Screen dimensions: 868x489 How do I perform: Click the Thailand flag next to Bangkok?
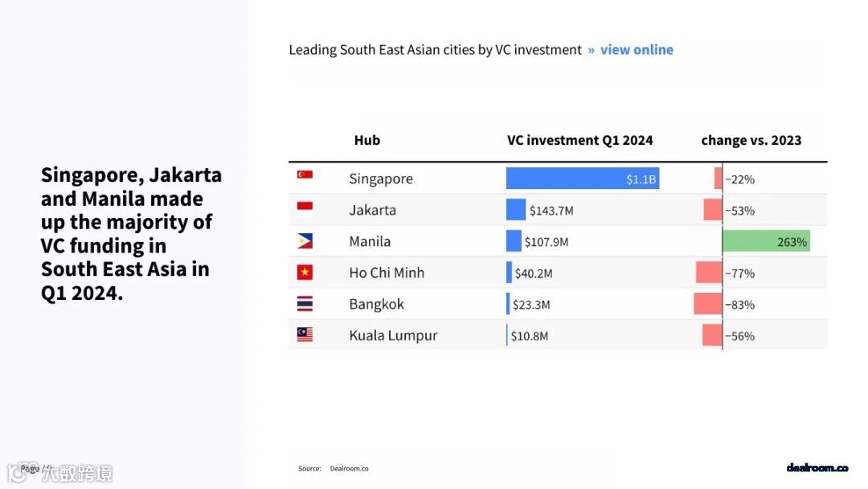[x=305, y=303]
